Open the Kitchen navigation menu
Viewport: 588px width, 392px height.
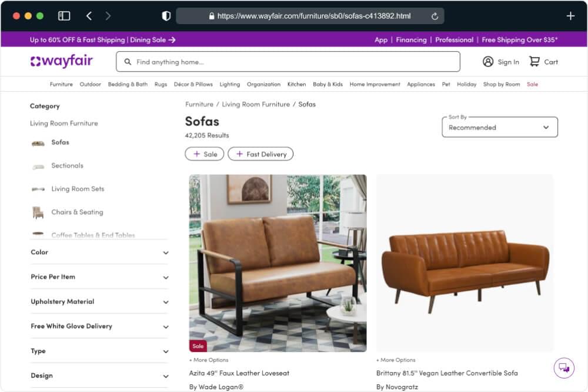click(x=296, y=84)
